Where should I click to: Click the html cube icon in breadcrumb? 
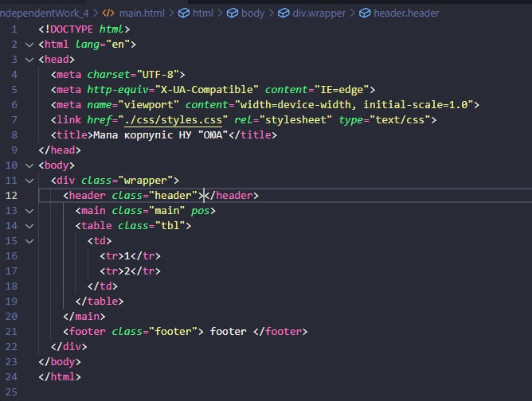tap(184, 14)
